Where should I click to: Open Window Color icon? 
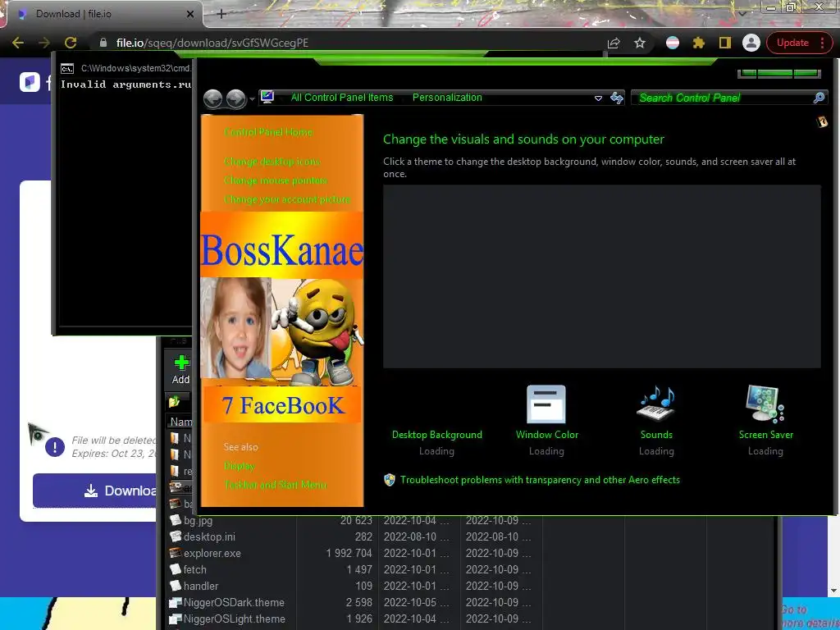click(x=546, y=405)
